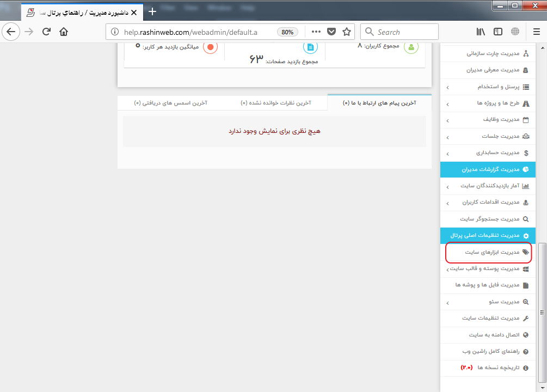Switch to آخرین پیام های ارتباط با ما tab
This screenshot has height=392, width=547.
pos(379,103)
